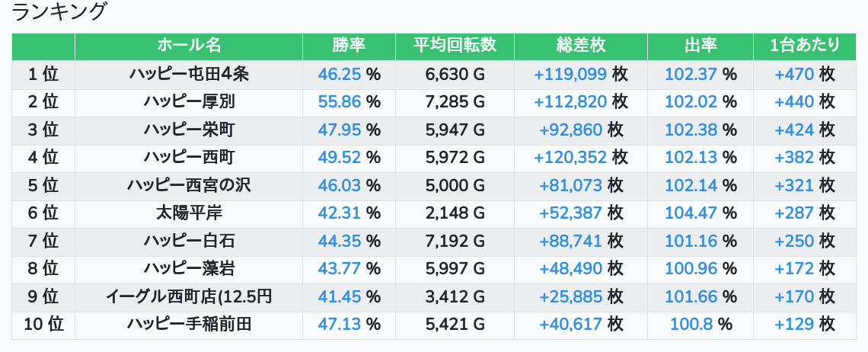Click the 46.25 win rate value

coord(340,74)
